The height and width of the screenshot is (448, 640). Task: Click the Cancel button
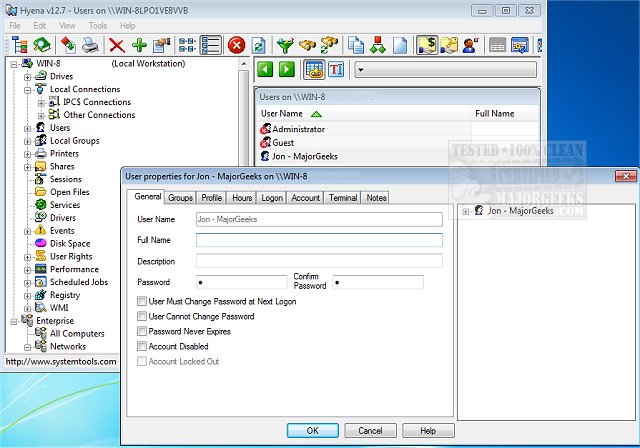point(370,430)
